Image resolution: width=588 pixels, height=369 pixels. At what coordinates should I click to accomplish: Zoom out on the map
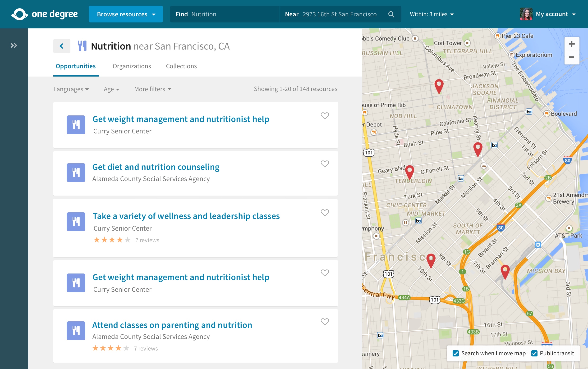571,57
